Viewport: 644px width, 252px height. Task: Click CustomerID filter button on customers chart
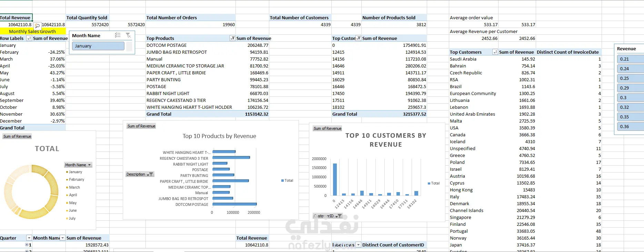328,216
